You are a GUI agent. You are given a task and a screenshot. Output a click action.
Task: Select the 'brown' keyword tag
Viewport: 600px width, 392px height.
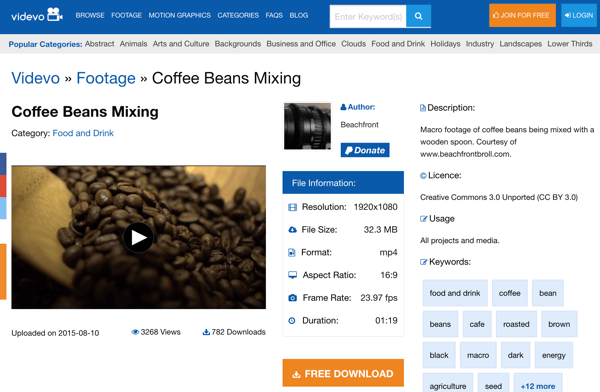click(559, 324)
